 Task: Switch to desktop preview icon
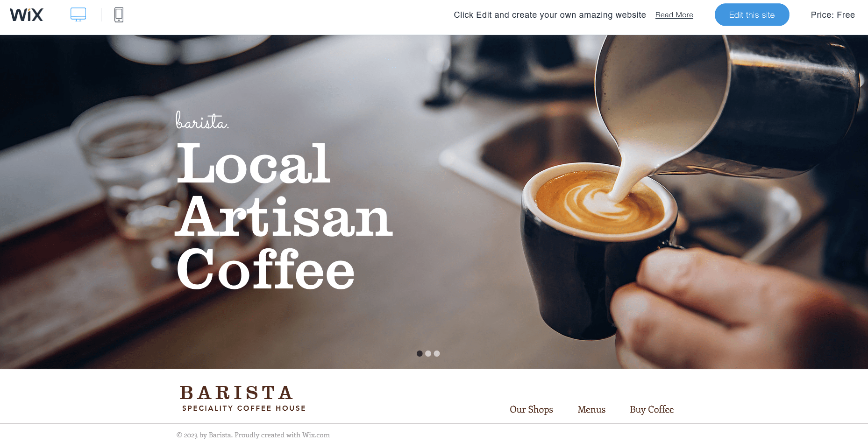pyautogui.click(x=78, y=14)
